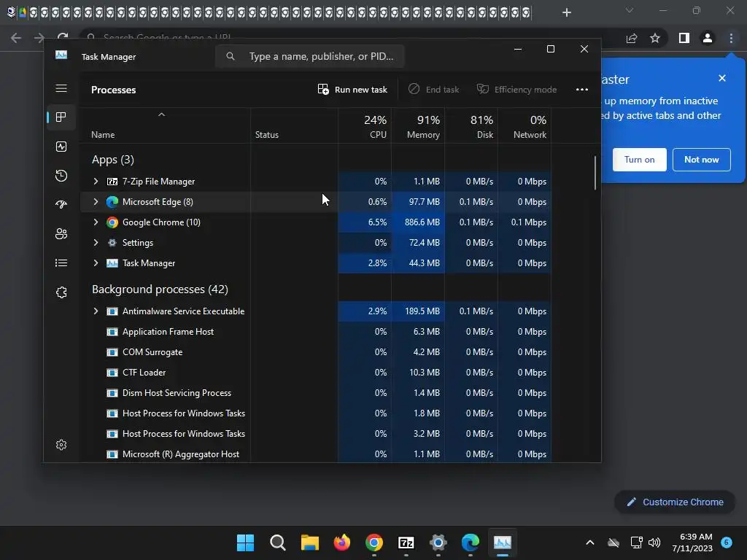Show hidden tray icons chevron
The width and height of the screenshot is (747, 560).
(x=589, y=542)
